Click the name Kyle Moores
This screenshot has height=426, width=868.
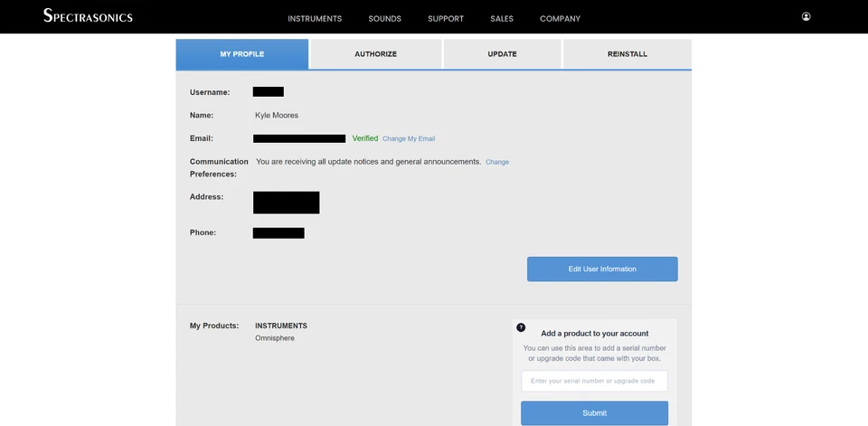[x=277, y=116]
